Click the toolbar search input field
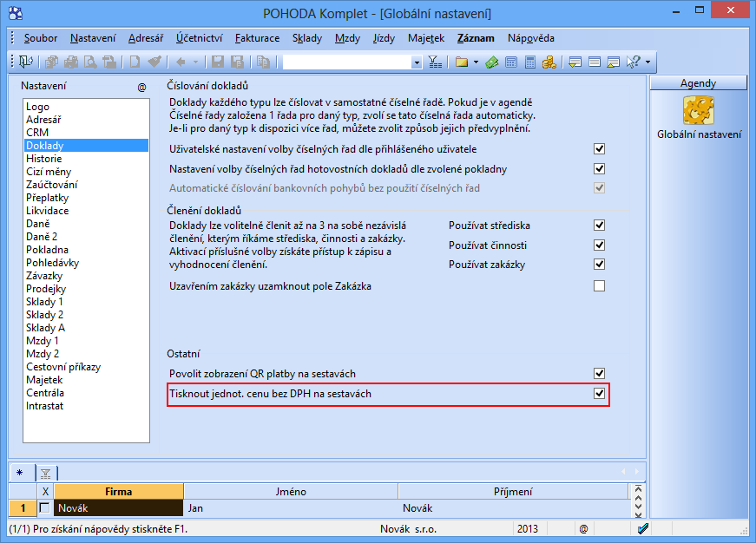756x543 pixels. [347, 62]
